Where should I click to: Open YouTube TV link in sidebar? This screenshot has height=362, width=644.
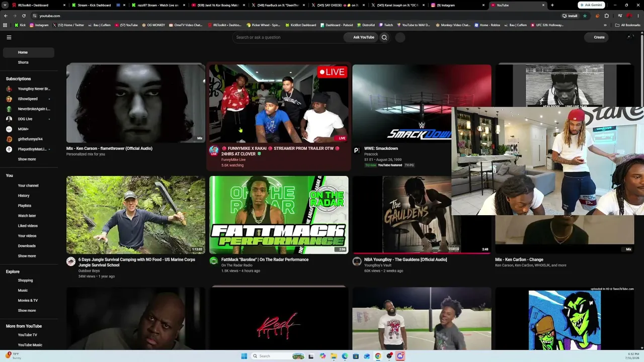[29, 335]
